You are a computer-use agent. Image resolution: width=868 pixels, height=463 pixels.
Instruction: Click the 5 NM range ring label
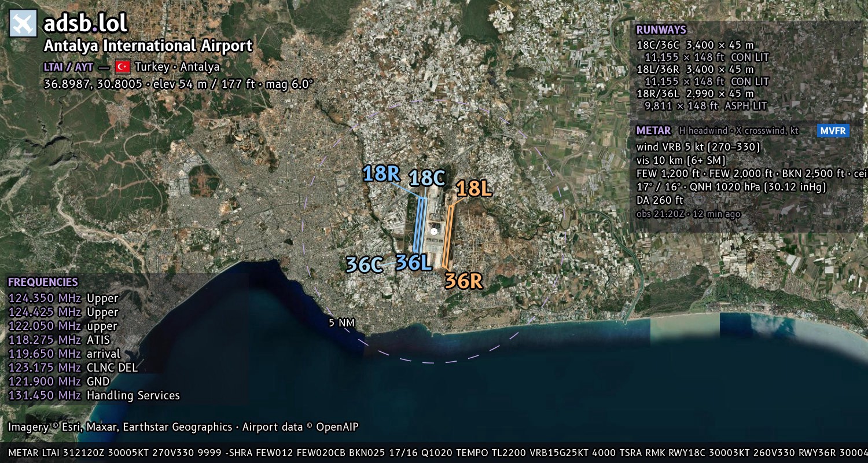[341, 323]
